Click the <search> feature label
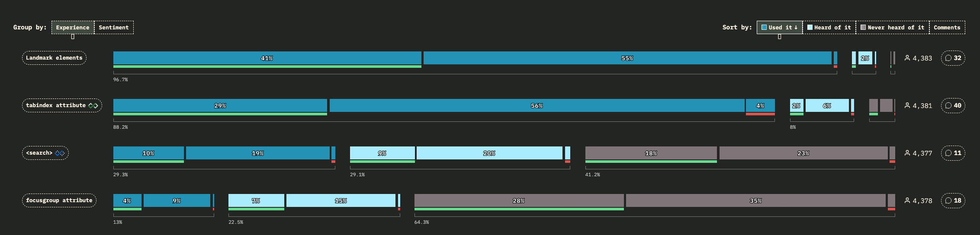The height and width of the screenshot is (235, 980). pos(39,153)
